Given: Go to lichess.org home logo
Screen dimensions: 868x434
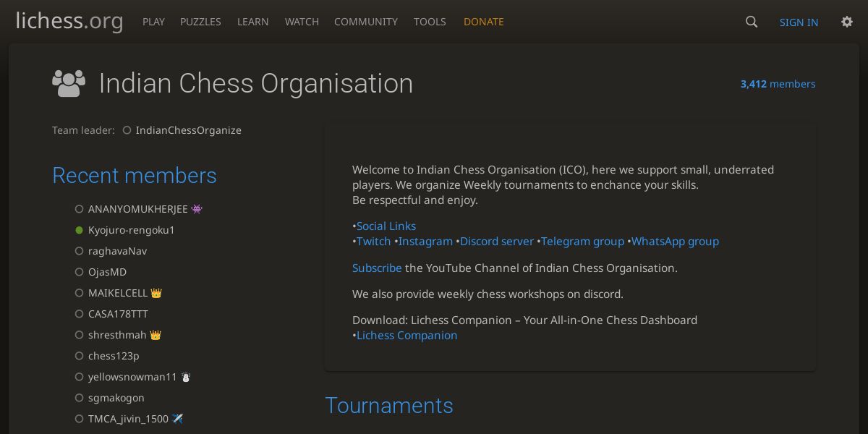Looking at the screenshot, I should (x=69, y=21).
